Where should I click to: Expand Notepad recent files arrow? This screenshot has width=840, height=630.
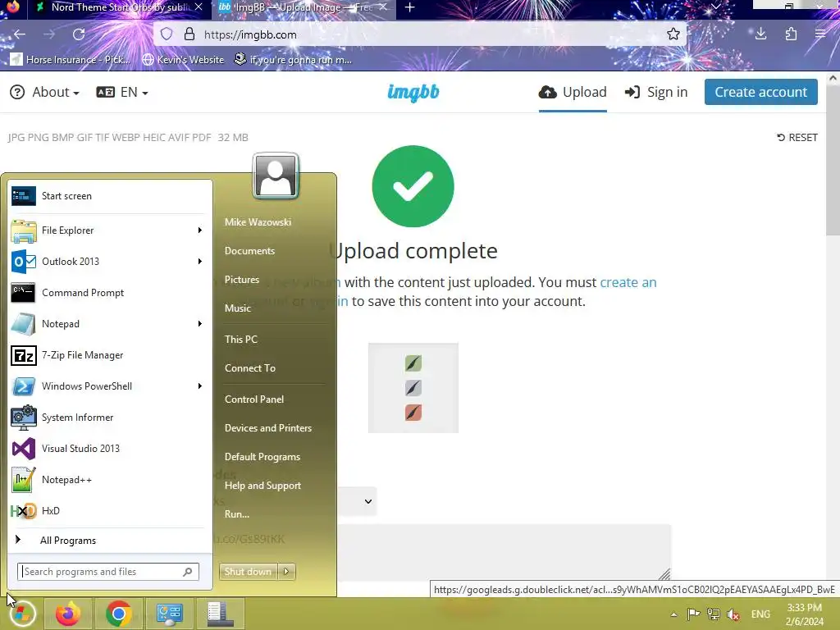click(200, 323)
